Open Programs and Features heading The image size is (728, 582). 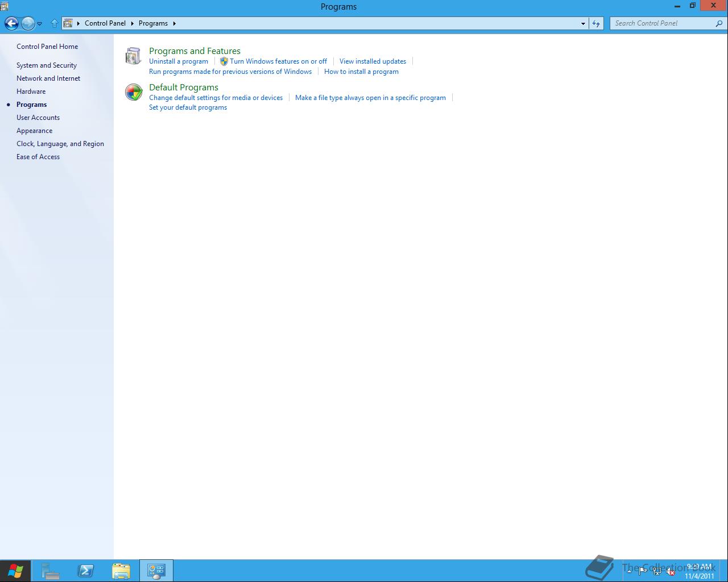[x=195, y=51]
